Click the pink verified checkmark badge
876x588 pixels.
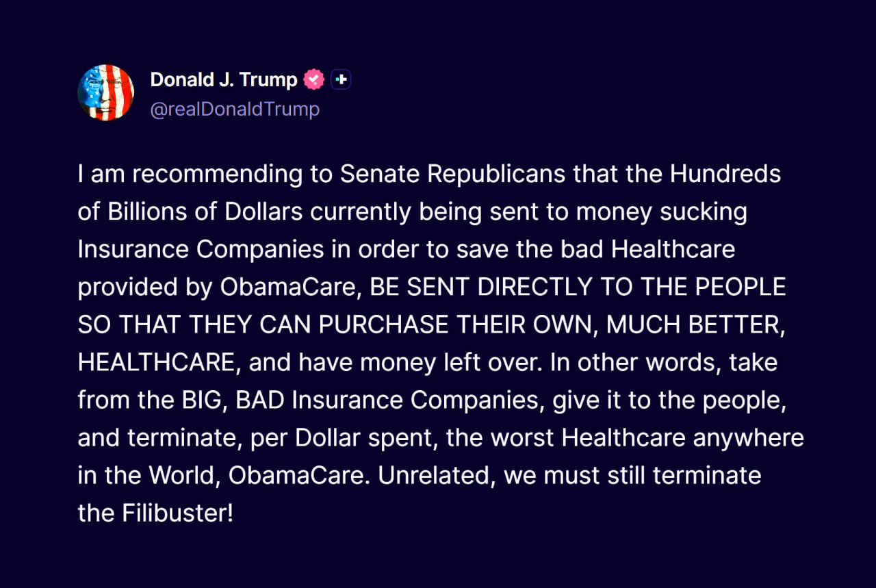pos(313,80)
